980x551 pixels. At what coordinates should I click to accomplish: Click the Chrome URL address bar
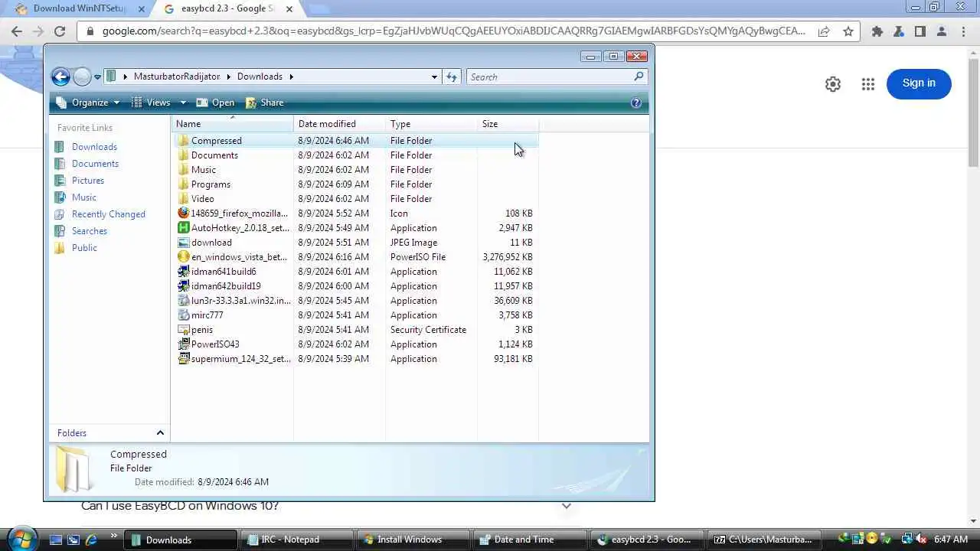click(453, 31)
